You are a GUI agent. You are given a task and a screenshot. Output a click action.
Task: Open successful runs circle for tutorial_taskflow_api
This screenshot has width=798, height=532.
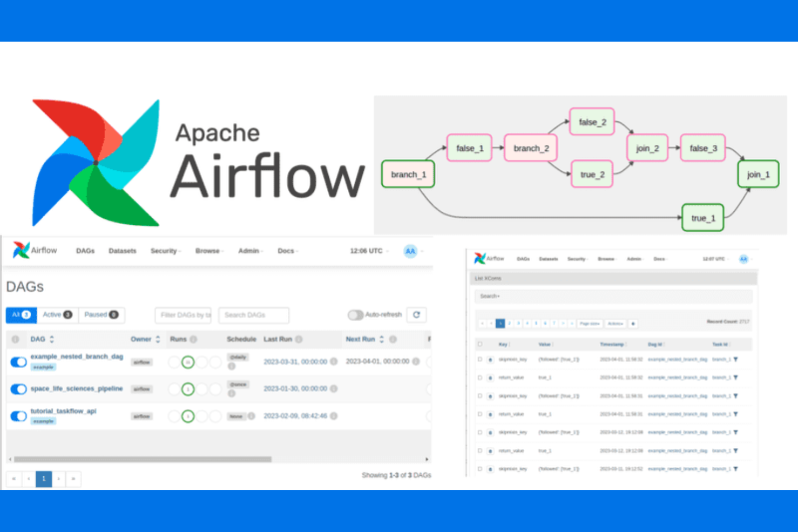point(188,416)
